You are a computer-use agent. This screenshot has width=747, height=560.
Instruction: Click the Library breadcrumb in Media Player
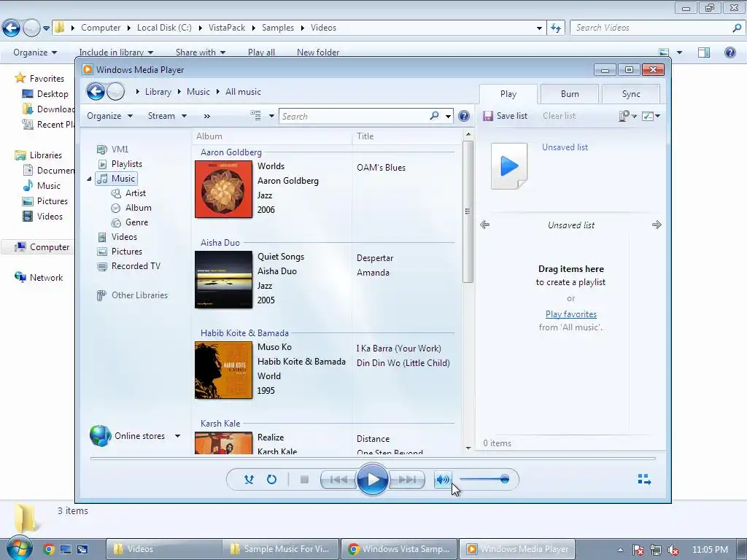pyautogui.click(x=158, y=92)
